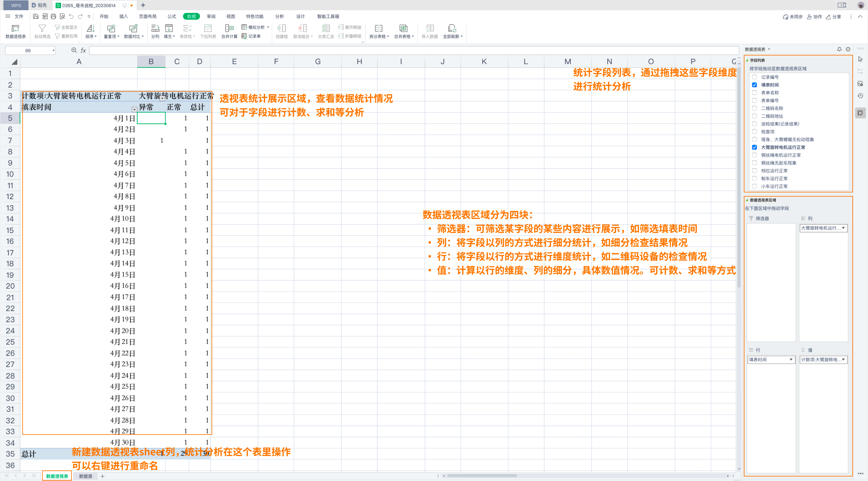Uncheck the 大臂旋转电机运行正常 checkbox
The height and width of the screenshot is (481, 868).
click(x=755, y=147)
